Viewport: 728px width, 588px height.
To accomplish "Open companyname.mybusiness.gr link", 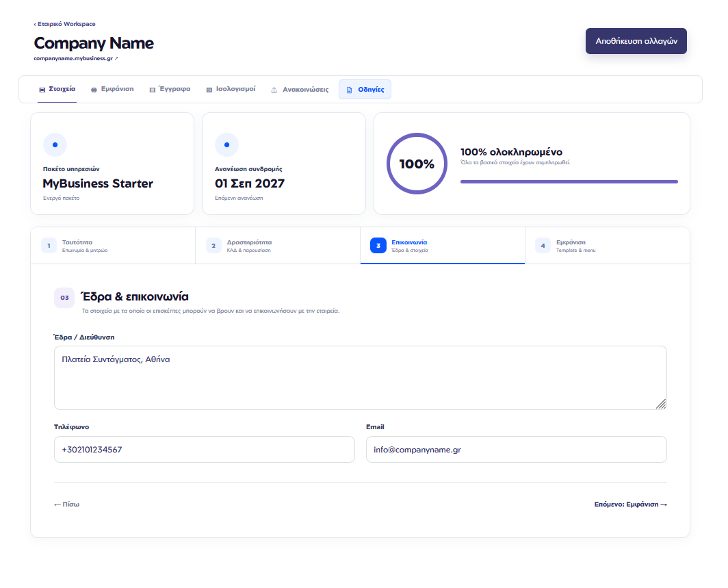I will [76, 58].
